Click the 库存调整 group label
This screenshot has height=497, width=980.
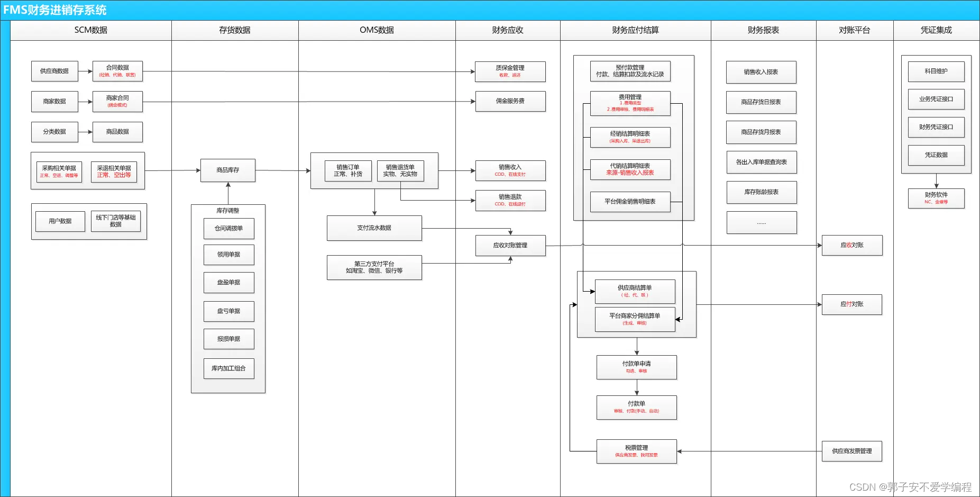tap(228, 211)
